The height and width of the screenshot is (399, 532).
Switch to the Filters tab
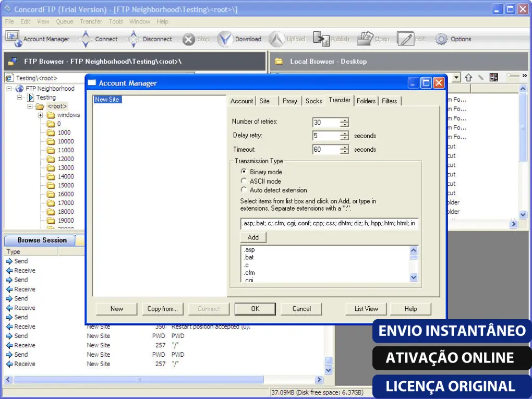[389, 101]
